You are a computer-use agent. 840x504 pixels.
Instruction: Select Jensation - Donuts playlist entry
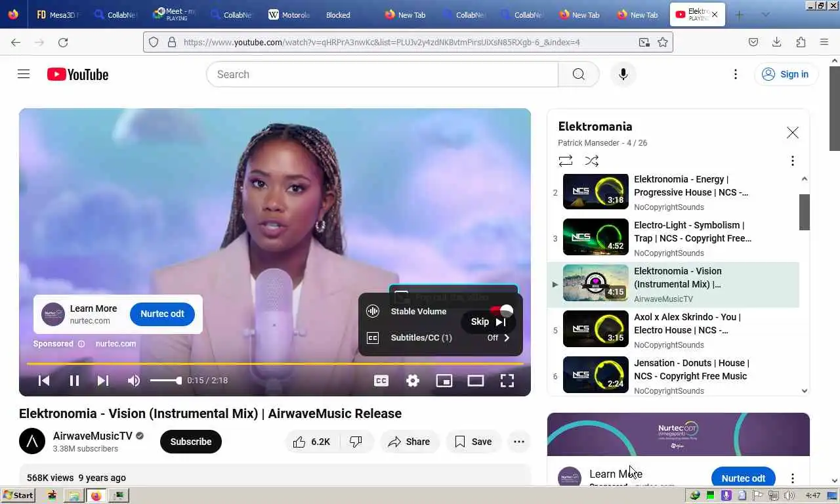[673, 376]
